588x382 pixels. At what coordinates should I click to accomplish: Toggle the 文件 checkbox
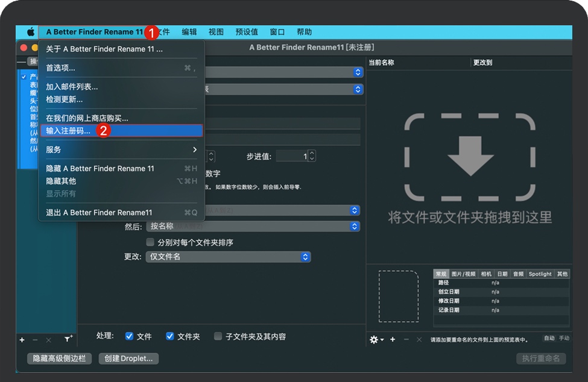point(129,336)
